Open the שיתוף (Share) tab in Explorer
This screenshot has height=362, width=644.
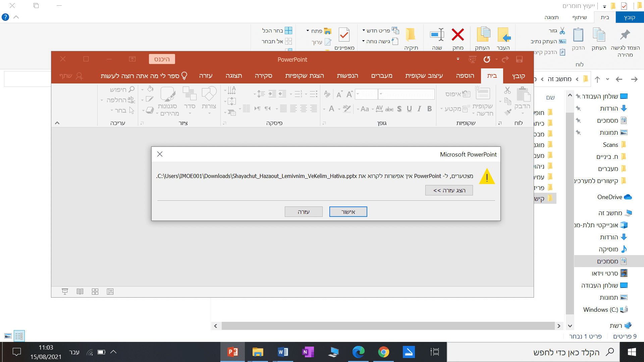[x=579, y=17]
